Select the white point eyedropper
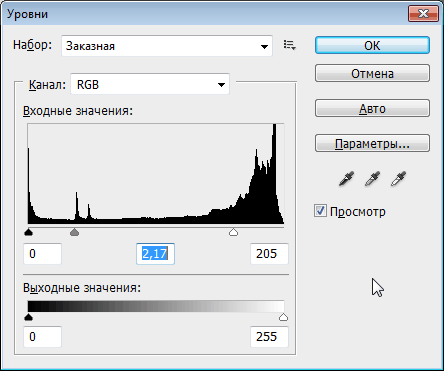 tap(398, 179)
